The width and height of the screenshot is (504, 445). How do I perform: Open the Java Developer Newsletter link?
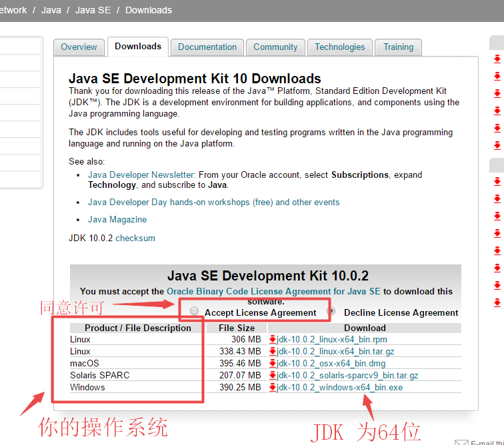pos(141,175)
